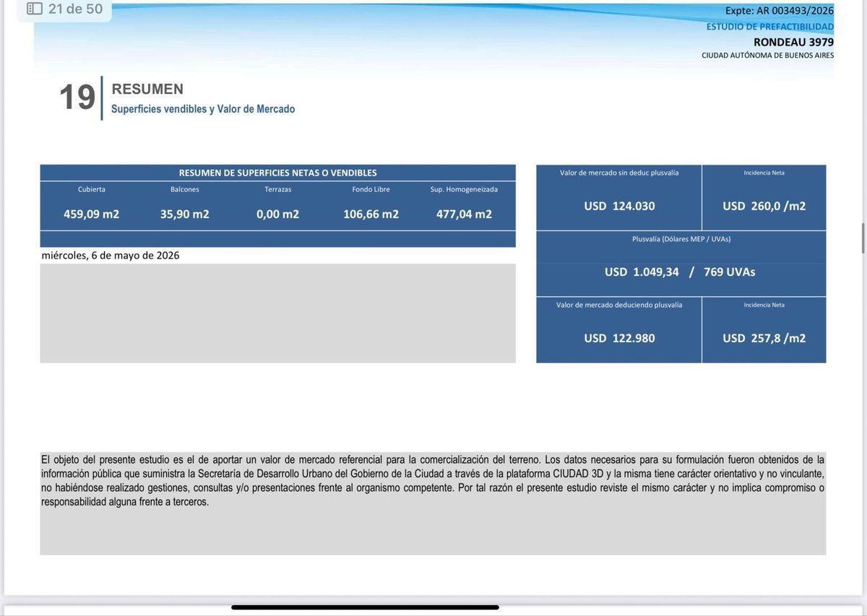Click the words 'CIUDAD 3D' in the disclaimer
The height and width of the screenshot is (616, 867).
tap(578, 474)
